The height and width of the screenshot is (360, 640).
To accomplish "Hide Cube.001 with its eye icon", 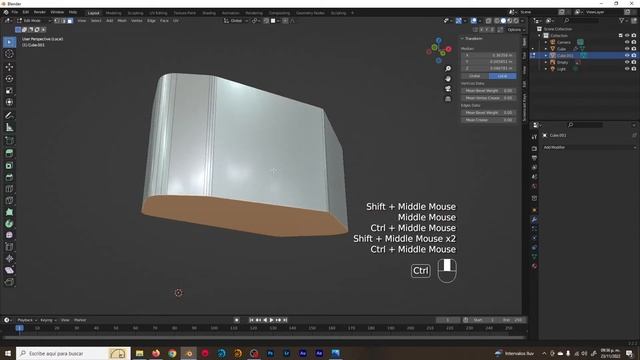I will coord(627,56).
